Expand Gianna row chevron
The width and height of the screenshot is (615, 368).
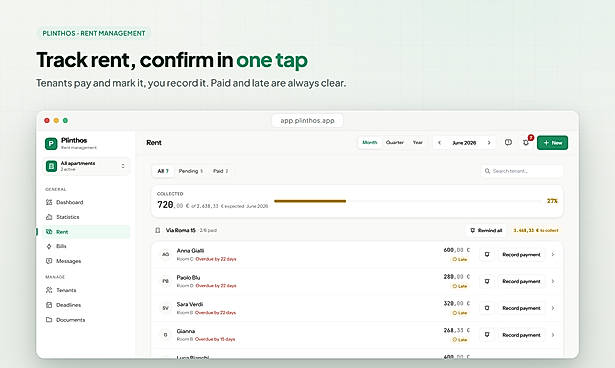(x=553, y=335)
